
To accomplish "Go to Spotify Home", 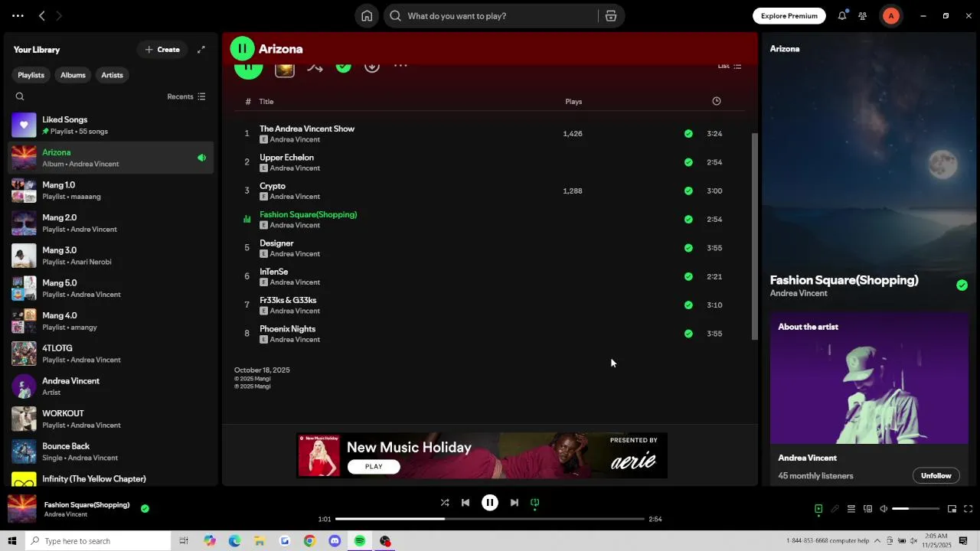I will pyautogui.click(x=367, y=16).
